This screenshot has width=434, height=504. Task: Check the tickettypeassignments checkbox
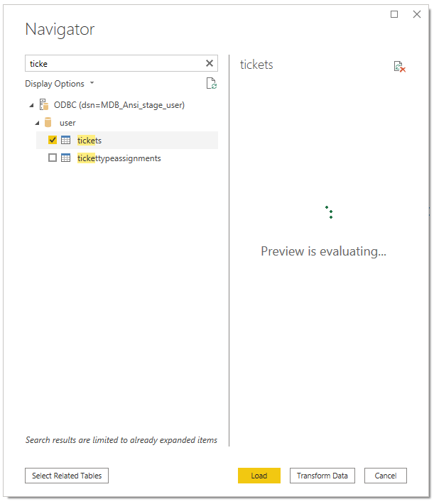click(53, 158)
